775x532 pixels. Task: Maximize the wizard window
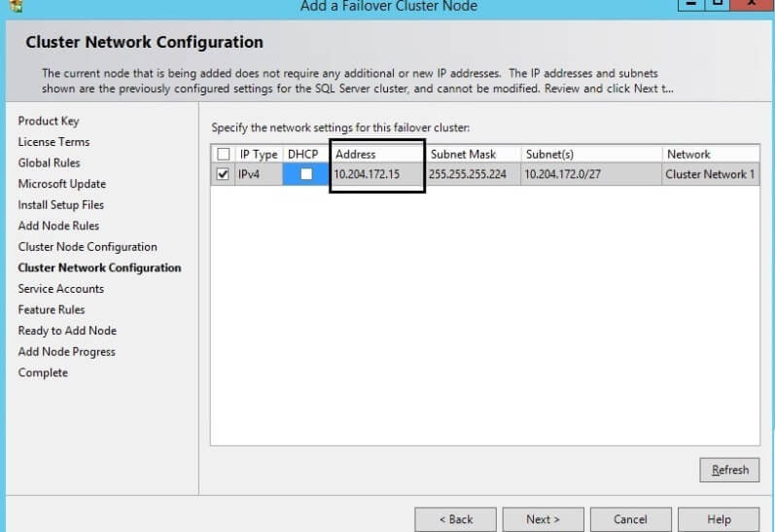pyautogui.click(x=718, y=4)
